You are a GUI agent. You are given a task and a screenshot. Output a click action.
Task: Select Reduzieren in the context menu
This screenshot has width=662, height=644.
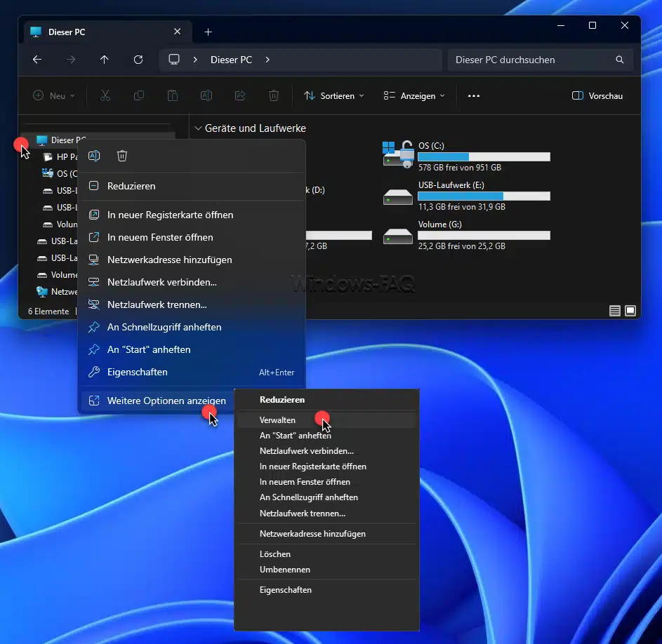[192, 186]
